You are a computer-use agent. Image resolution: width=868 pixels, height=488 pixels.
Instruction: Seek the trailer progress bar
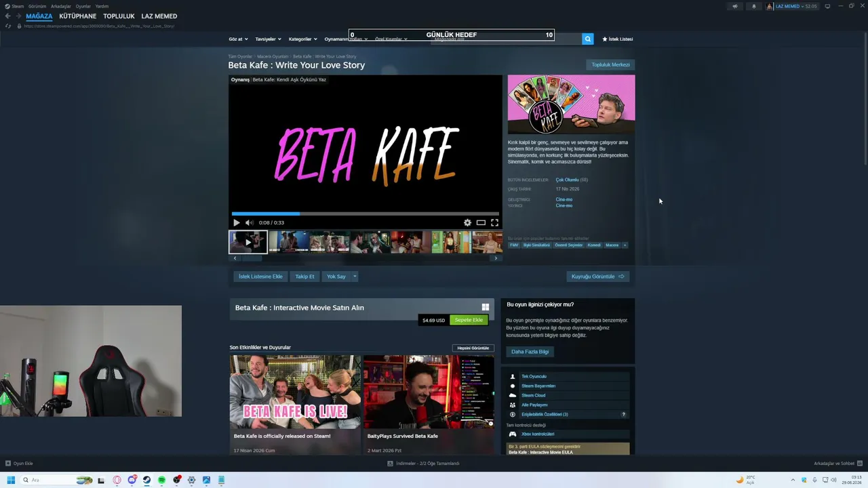(x=366, y=213)
